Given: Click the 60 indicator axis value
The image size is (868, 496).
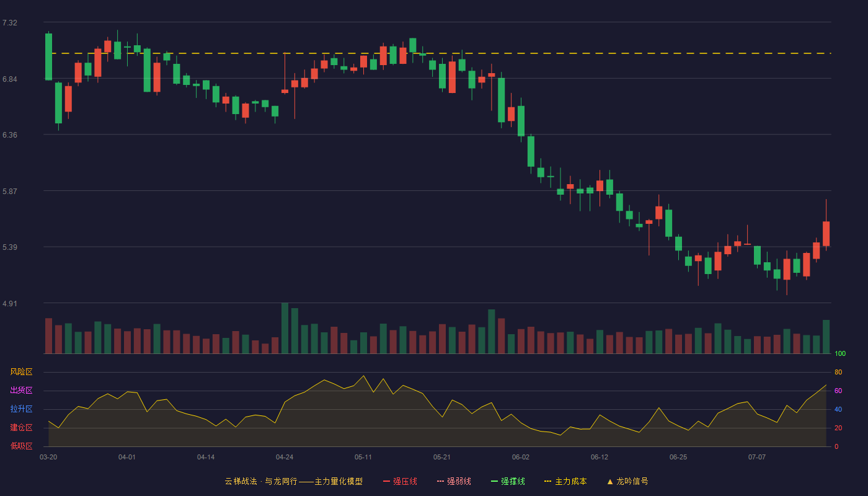Looking at the screenshot, I should pos(838,391).
